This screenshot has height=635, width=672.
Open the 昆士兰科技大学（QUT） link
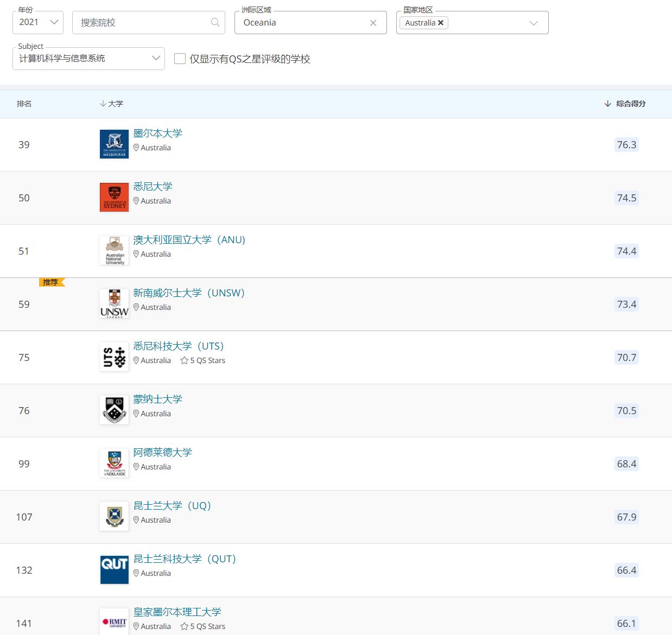pyautogui.click(x=185, y=559)
